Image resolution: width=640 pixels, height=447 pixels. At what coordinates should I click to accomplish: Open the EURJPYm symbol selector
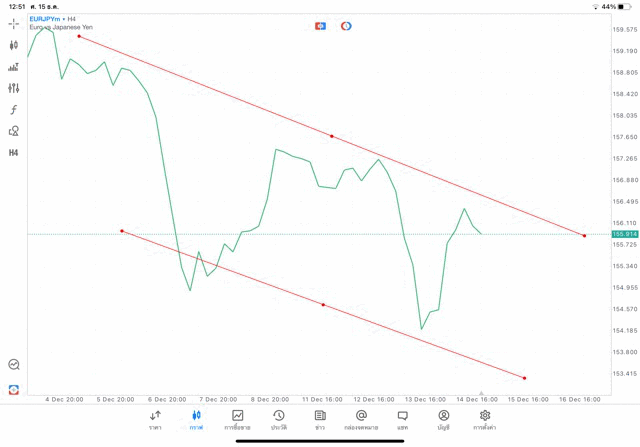coord(44,19)
